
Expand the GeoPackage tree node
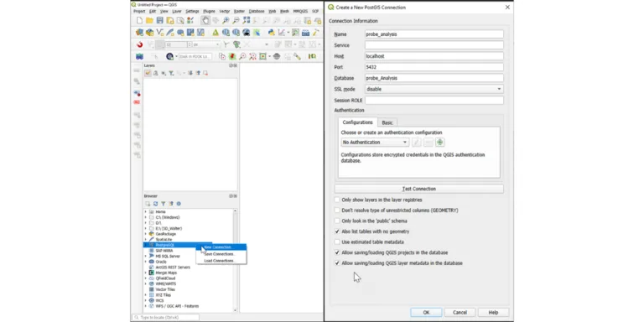(x=145, y=234)
